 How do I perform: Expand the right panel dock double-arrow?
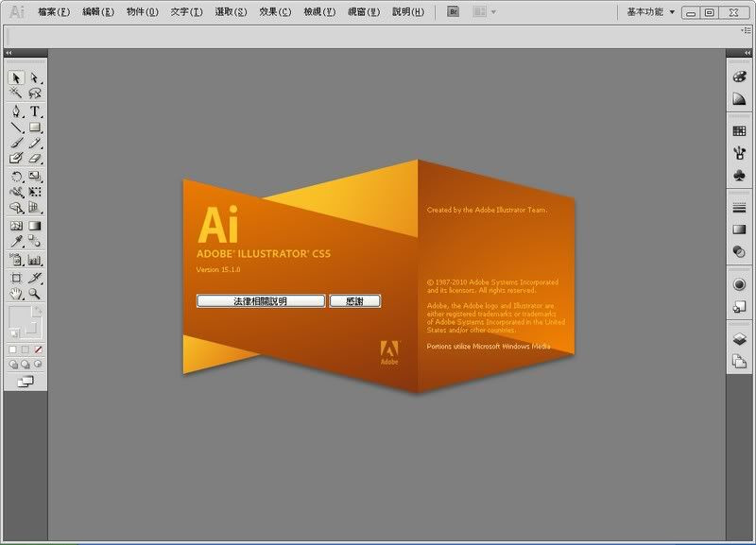(747, 53)
